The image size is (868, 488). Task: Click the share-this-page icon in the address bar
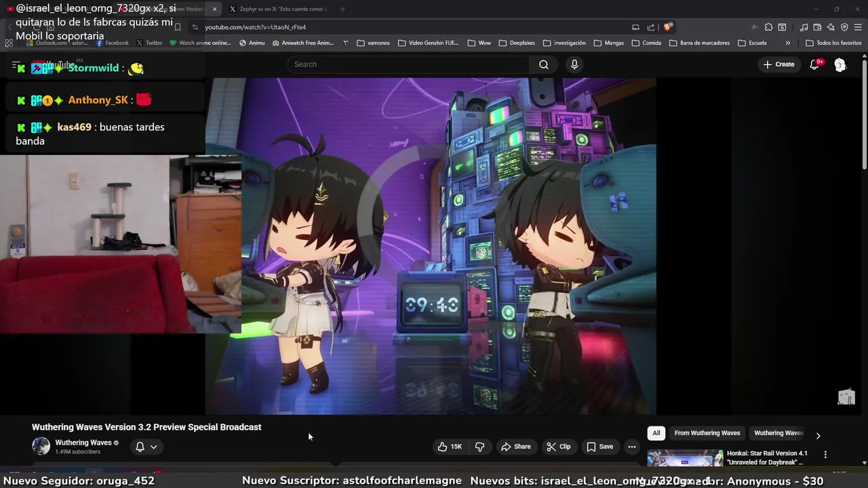tap(651, 27)
